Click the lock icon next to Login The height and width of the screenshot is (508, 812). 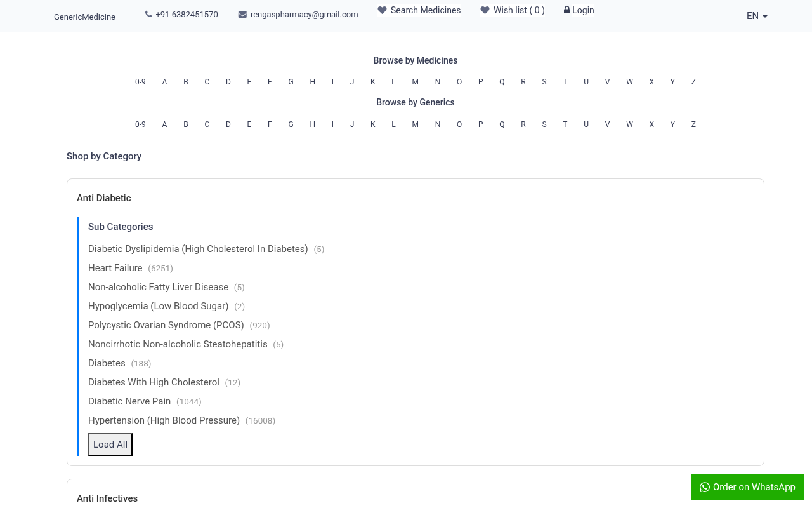click(566, 10)
